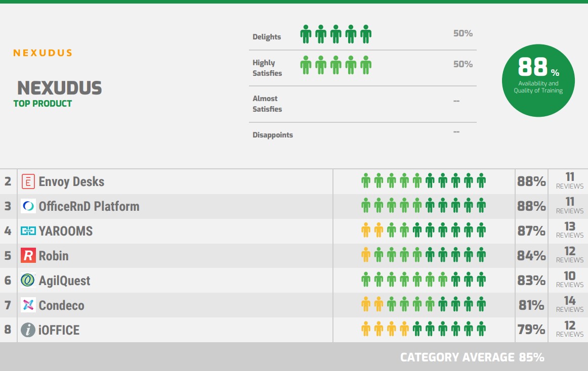This screenshot has width=588, height=371.
Task: Click iOFFICE 12 reviews count
Action: pos(570,329)
